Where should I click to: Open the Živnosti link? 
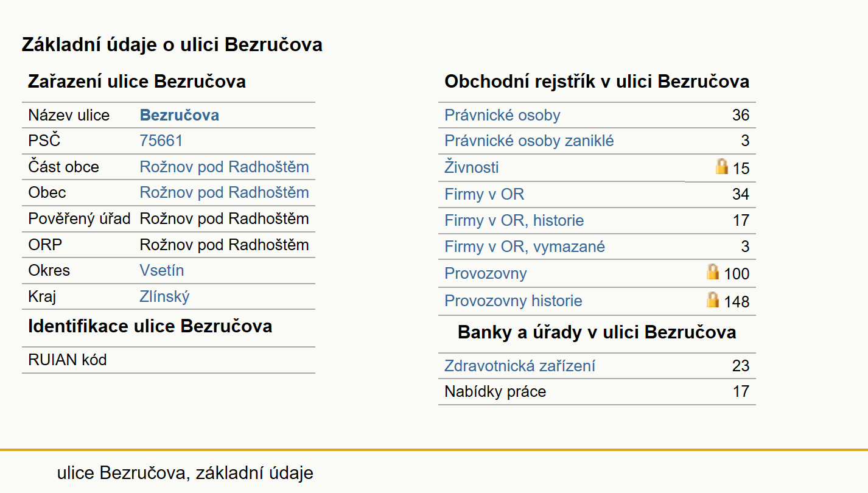472,167
